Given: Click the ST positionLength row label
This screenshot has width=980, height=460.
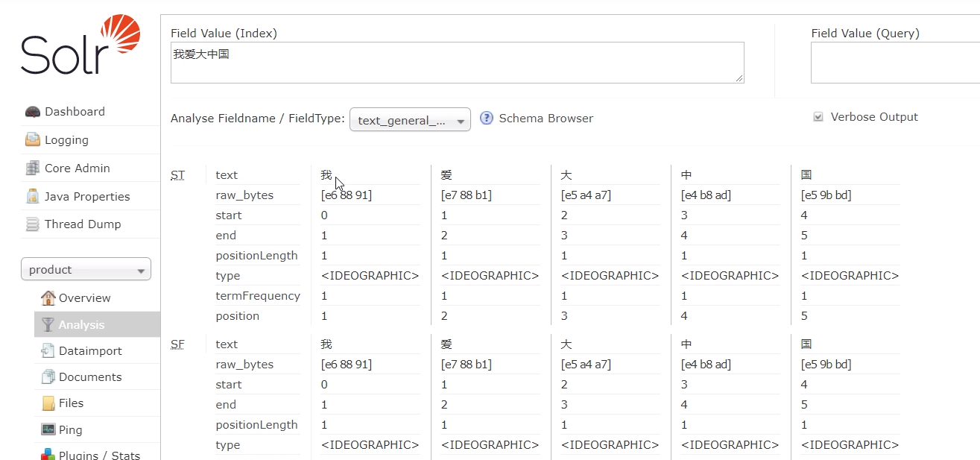Looking at the screenshot, I should (256, 256).
